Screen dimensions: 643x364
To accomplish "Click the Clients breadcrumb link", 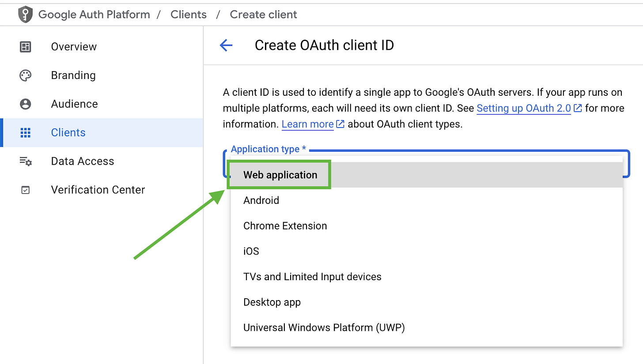I will pyautogui.click(x=189, y=15).
